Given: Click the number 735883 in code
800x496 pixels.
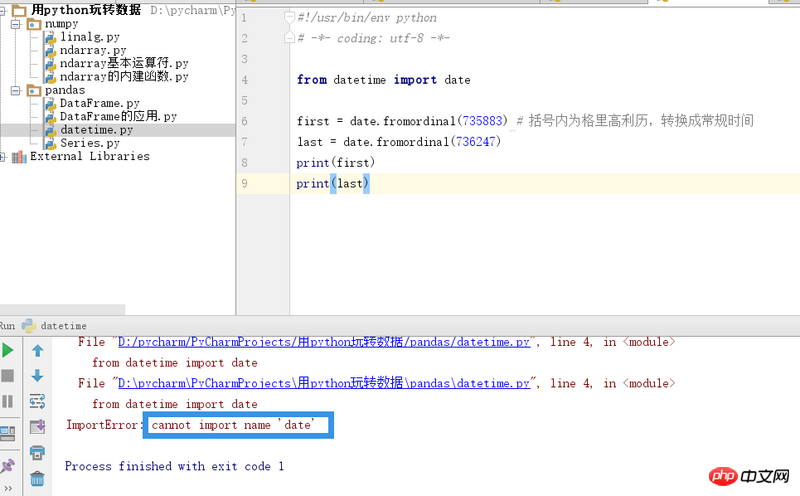Looking at the screenshot, I should point(482,121).
